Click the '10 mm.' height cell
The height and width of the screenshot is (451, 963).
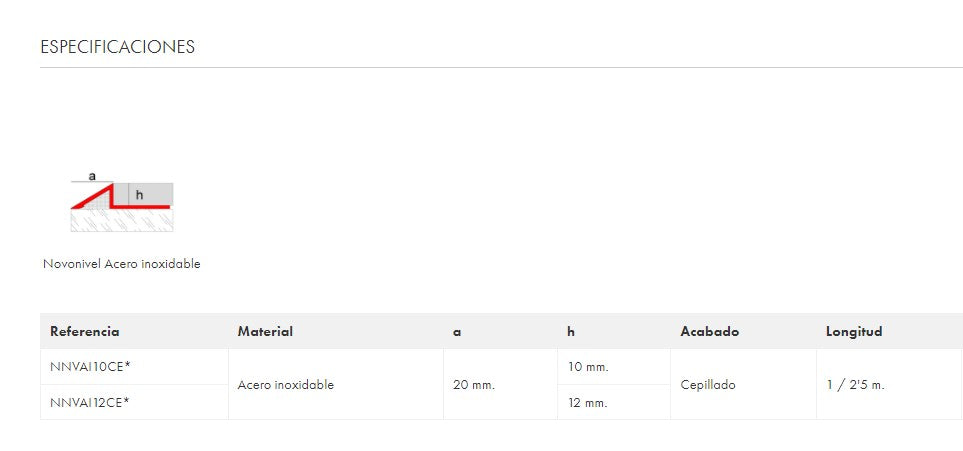(588, 367)
